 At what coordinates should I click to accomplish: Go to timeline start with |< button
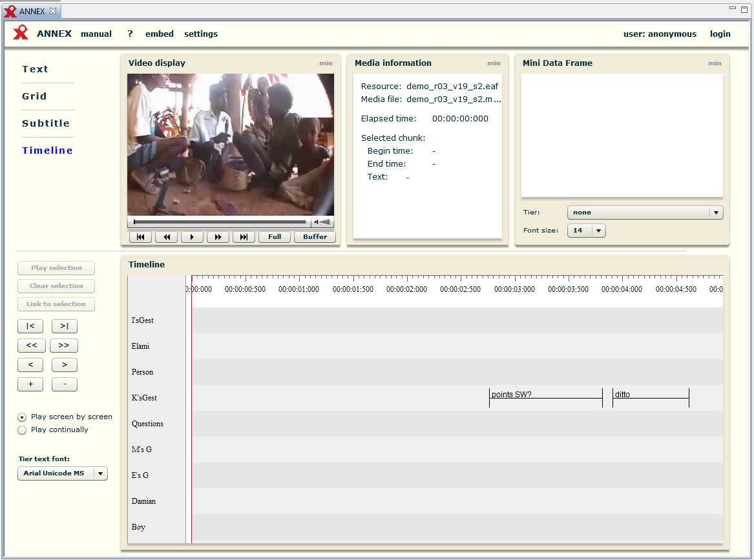coord(30,326)
